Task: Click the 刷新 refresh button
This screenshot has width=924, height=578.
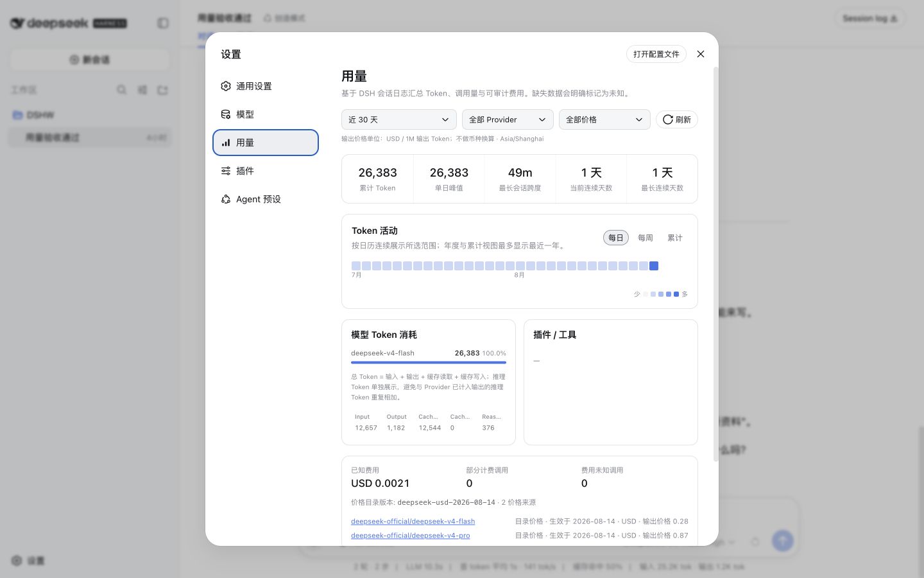Action: click(677, 119)
